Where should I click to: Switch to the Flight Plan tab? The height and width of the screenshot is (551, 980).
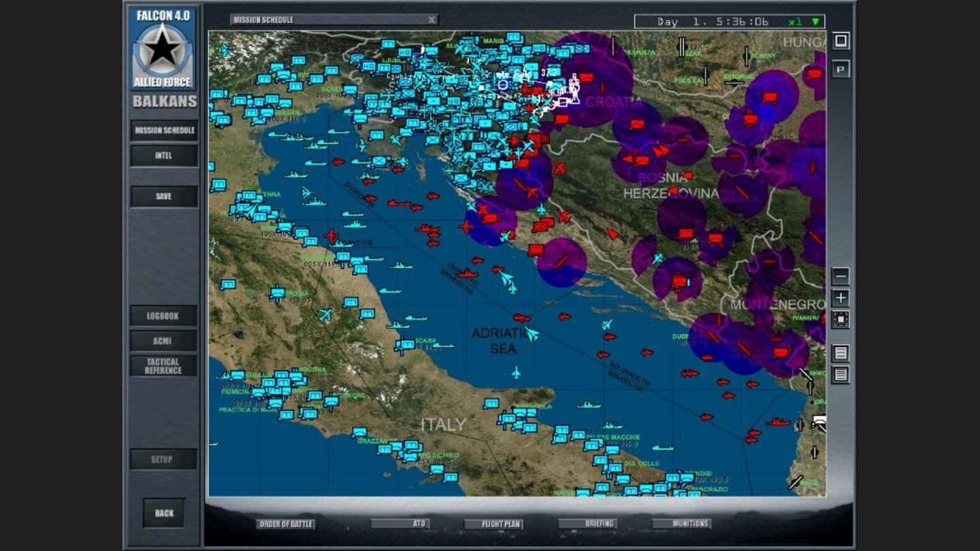493,524
